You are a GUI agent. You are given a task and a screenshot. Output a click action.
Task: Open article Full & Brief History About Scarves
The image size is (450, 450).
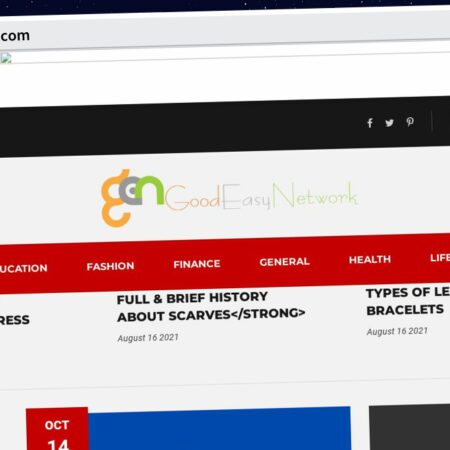coord(211,307)
